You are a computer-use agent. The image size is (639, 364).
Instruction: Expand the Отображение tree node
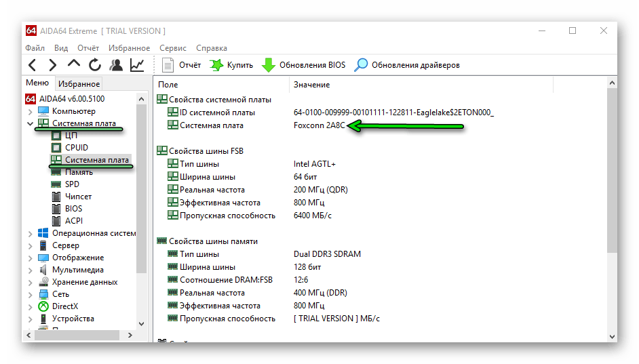pyautogui.click(x=30, y=258)
